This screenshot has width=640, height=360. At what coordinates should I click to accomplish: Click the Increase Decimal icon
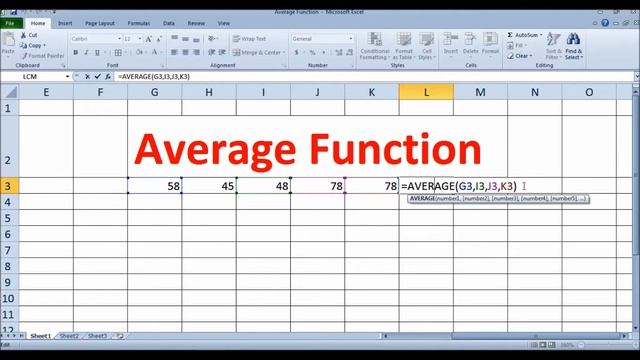pyautogui.click(x=339, y=53)
